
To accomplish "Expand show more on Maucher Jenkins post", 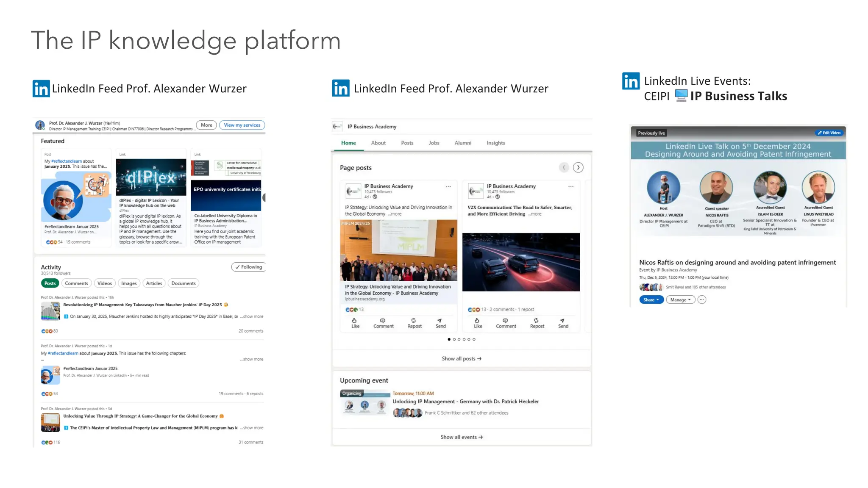I will coord(253,316).
